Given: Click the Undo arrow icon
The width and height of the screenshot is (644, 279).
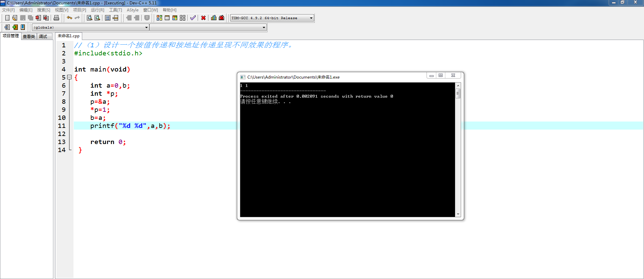Looking at the screenshot, I should [x=69, y=18].
